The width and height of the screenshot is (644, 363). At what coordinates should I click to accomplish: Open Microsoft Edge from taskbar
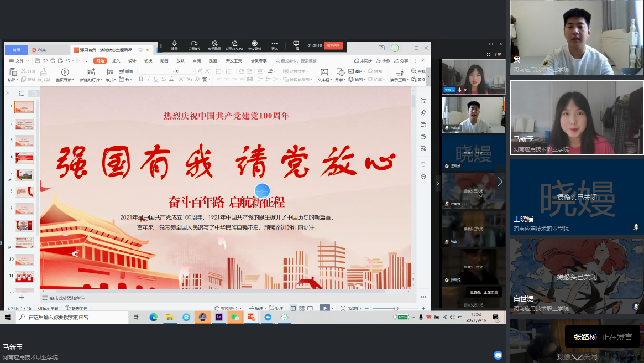[x=153, y=317]
